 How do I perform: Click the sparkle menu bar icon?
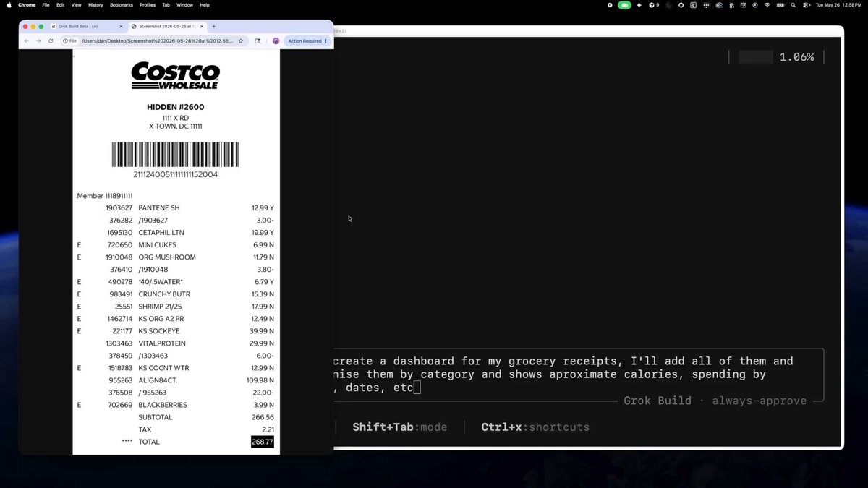tap(639, 4)
